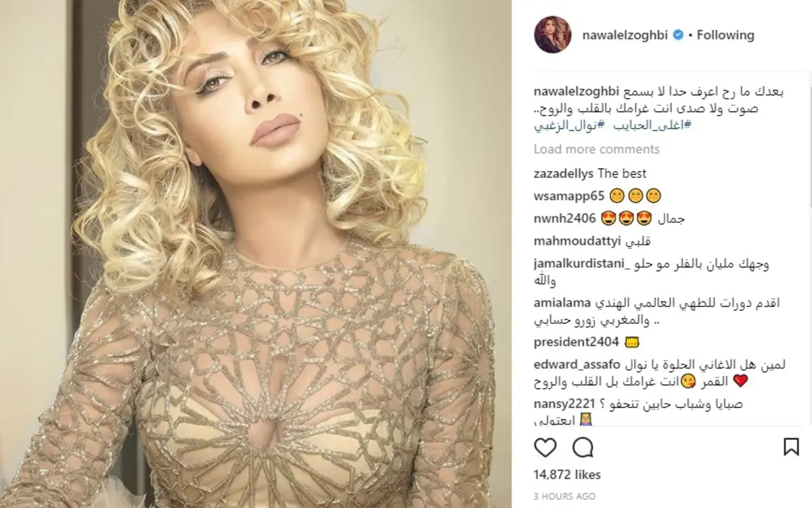Visit edward_assafo's profile
This screenshot has height=508, width=812.
tap(577, 364)
